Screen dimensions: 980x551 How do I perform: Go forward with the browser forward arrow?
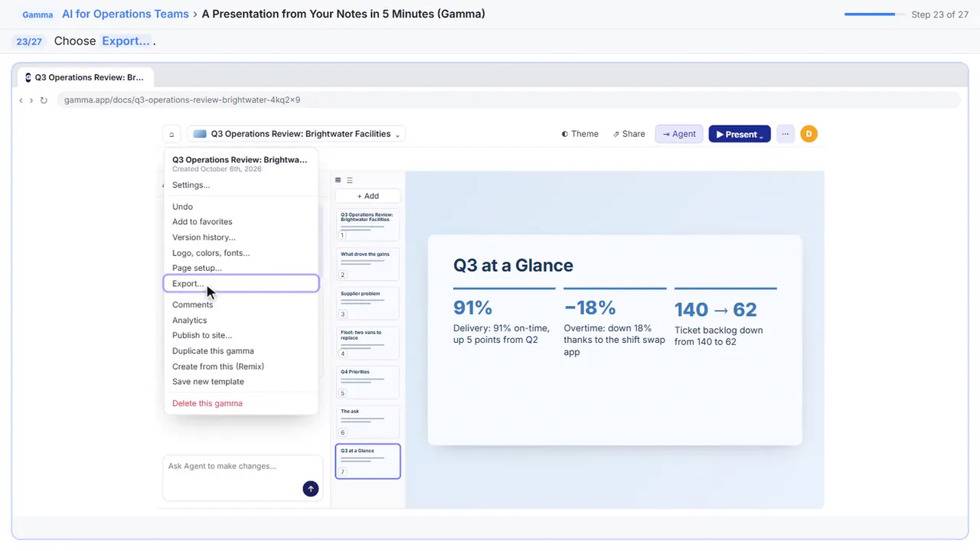coord(31,100)
